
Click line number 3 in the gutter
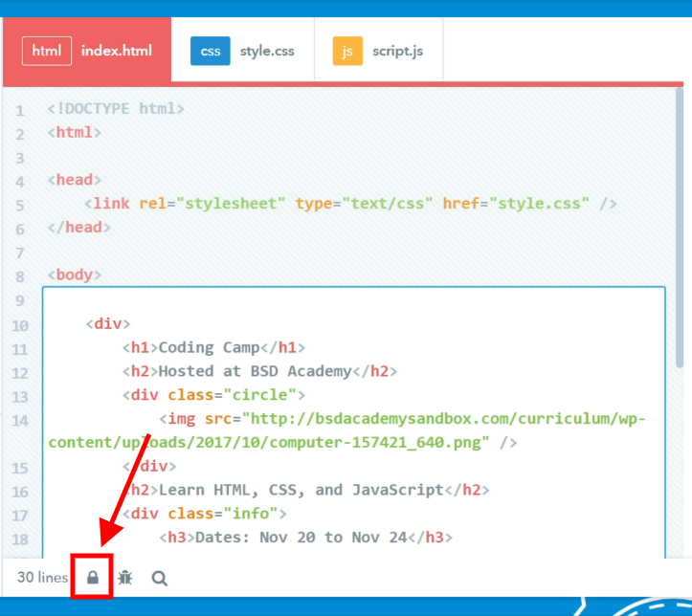click(20, 158)
